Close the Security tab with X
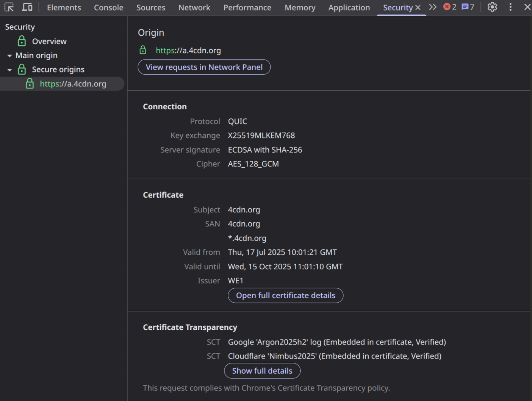Viewport: 532px width, 401px height. pos(418,8)
